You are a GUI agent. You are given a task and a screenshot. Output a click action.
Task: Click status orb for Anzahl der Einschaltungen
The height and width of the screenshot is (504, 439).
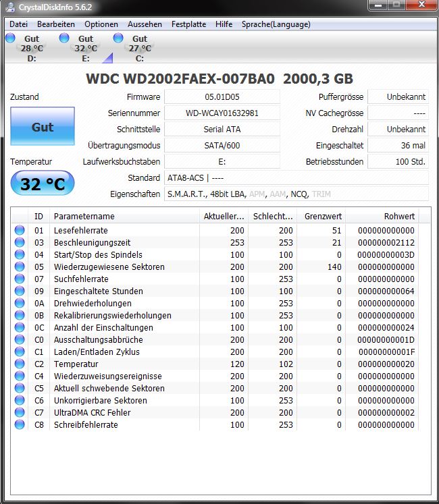tap(20, 327)
